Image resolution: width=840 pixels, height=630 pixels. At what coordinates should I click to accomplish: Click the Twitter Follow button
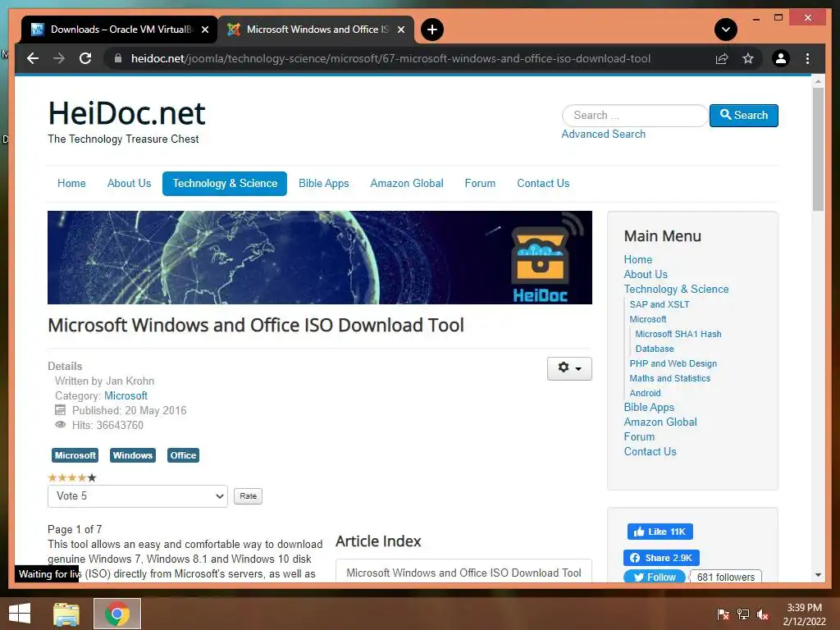click(654, 577)
